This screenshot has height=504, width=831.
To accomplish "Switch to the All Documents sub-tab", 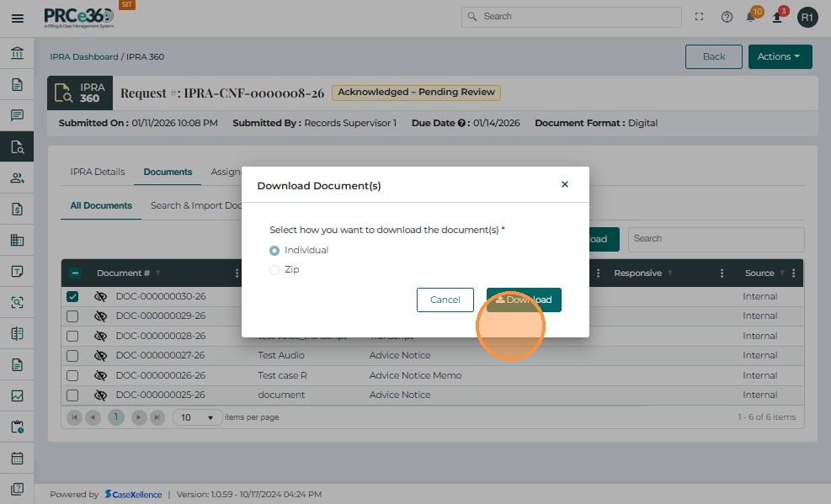I will coord(101,205).
